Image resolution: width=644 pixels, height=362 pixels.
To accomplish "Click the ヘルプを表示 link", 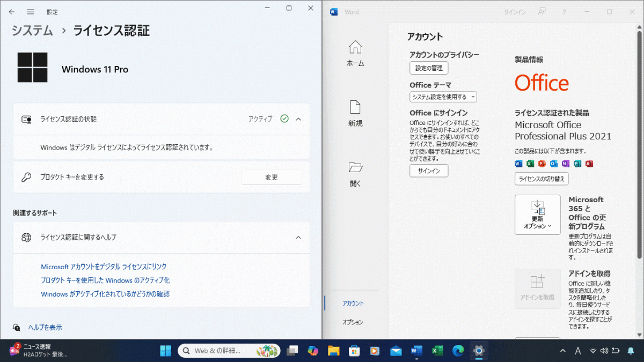I will [x=45, y=327].
